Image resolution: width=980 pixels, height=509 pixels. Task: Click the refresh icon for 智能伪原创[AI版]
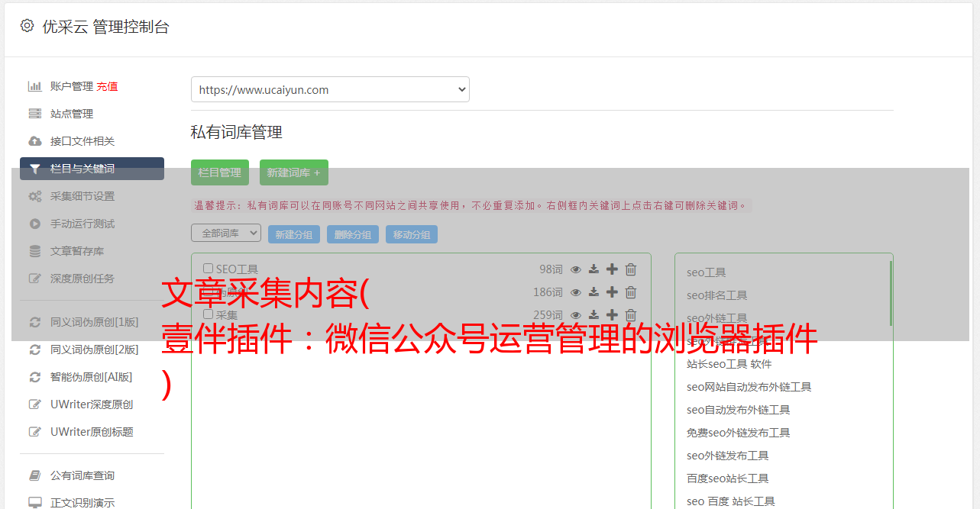(35, 377)
